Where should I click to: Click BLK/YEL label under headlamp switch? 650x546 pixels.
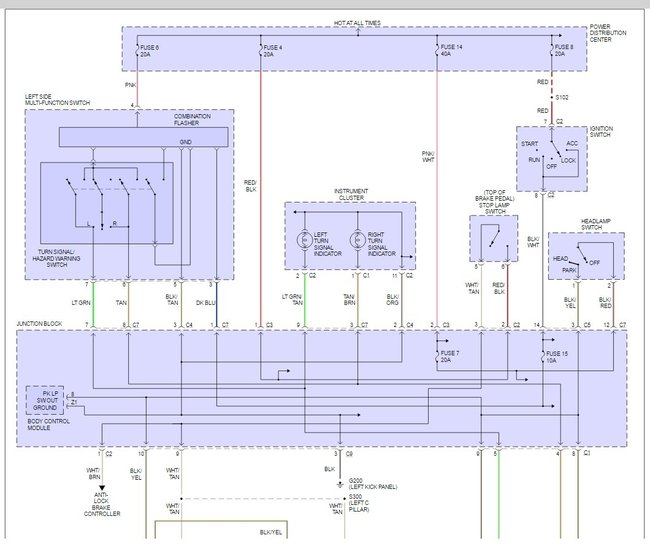click(570, 303)
